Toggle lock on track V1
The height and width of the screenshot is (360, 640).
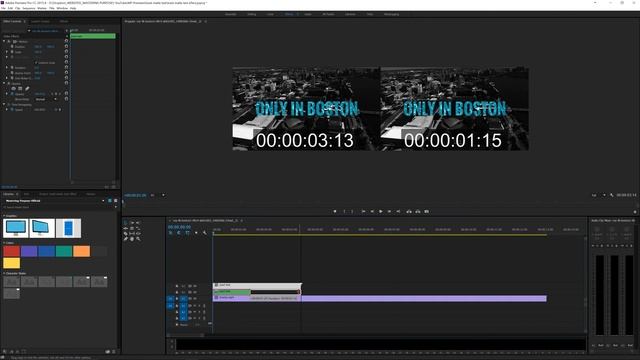coord(177,298)
